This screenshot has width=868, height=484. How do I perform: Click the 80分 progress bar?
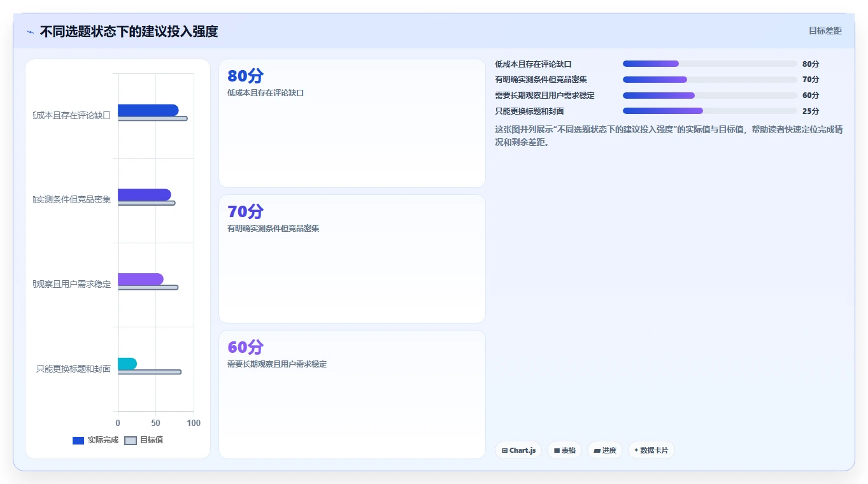[710, 64]
